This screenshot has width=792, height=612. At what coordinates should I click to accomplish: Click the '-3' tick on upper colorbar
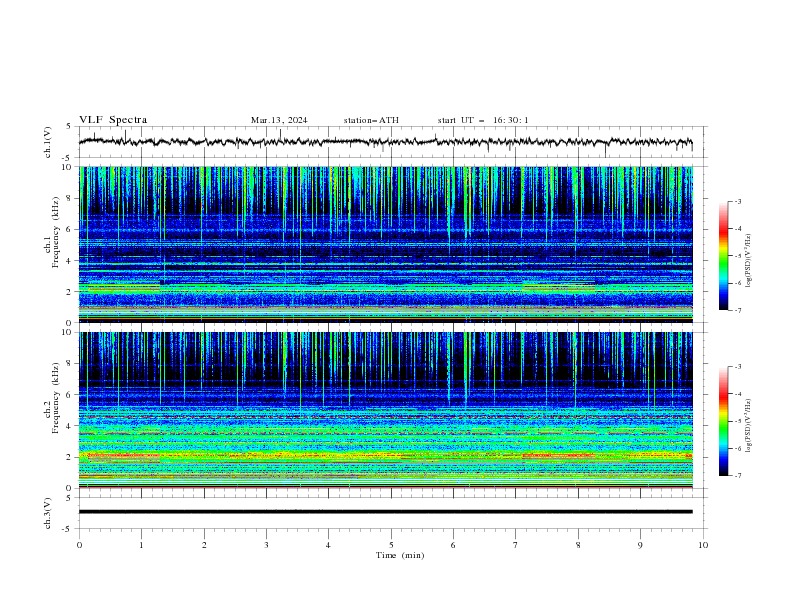tap(737, 201)
